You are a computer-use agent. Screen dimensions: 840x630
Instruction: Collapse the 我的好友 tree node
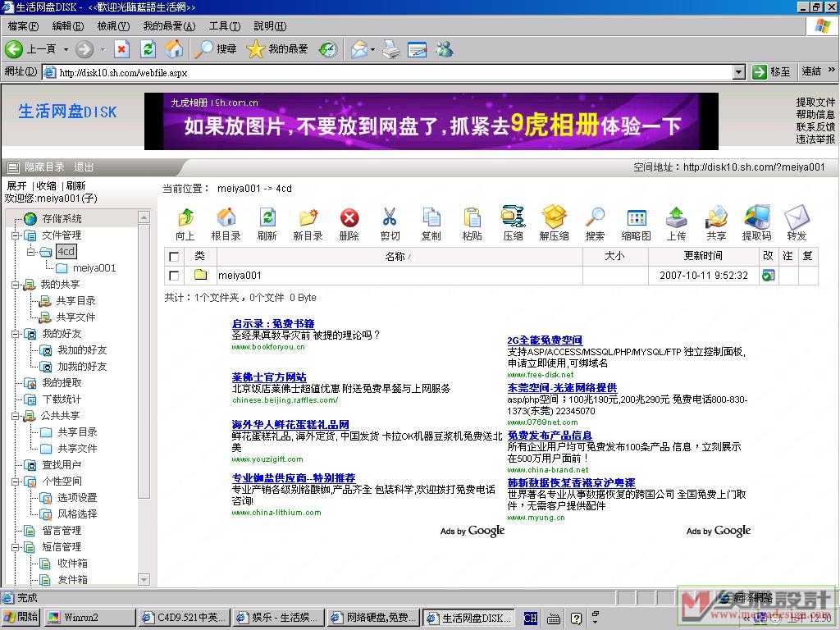pyautogui.click(x=16, y=334)
